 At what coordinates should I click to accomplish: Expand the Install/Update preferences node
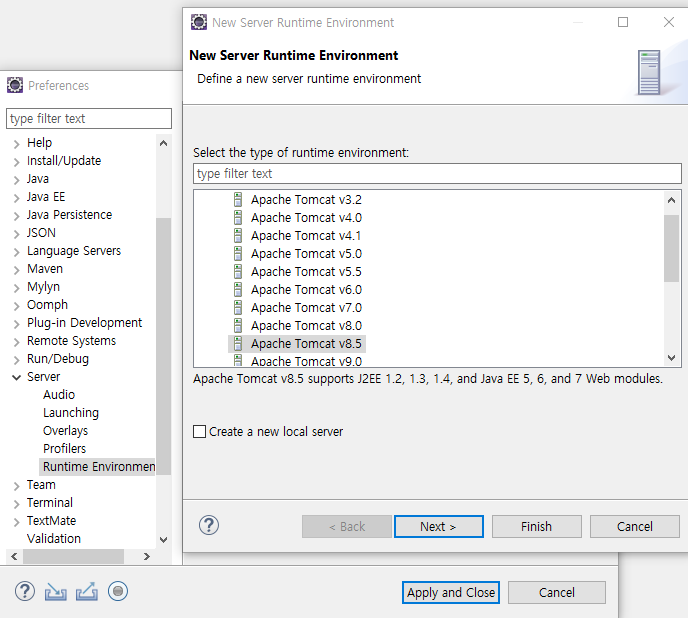coord(17,162)
